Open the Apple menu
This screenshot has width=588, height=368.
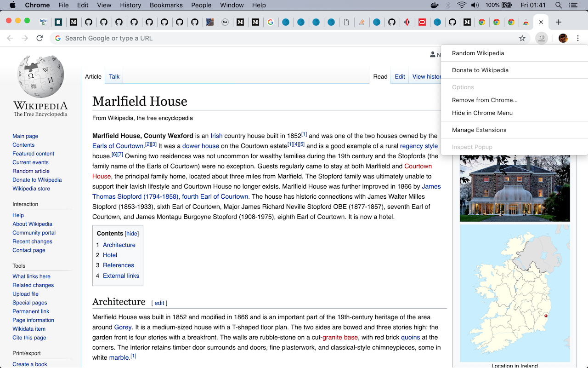click(x=12, y=5)
